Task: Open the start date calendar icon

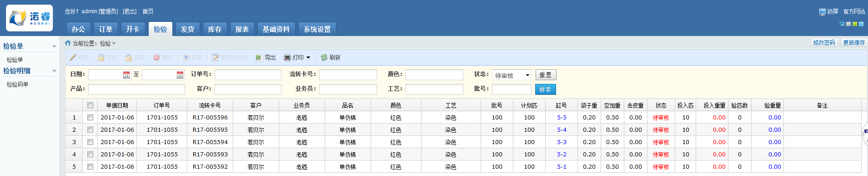Action: (x=126, y=75)
